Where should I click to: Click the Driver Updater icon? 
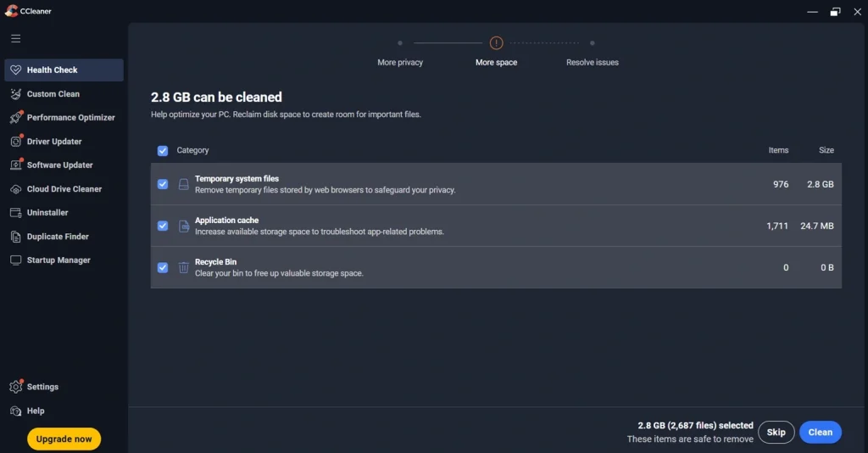(16, 141)
